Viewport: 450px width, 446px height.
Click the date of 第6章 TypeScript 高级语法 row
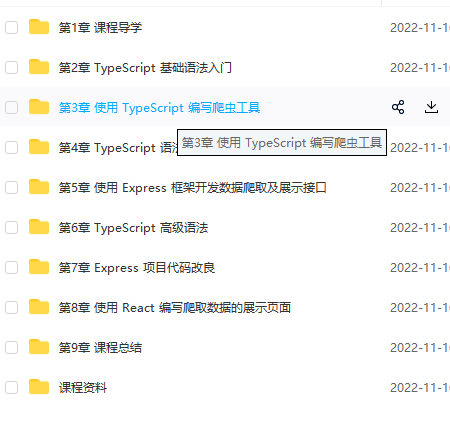420,228
